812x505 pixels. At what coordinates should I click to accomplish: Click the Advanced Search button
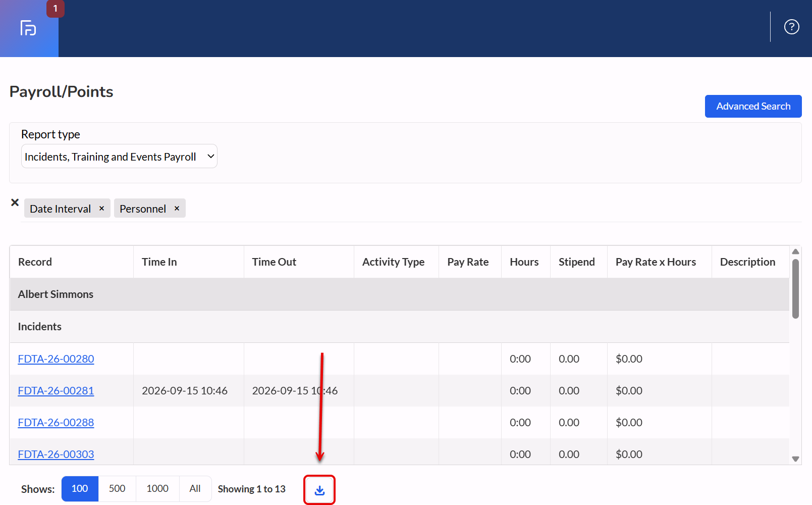[753, 106]
